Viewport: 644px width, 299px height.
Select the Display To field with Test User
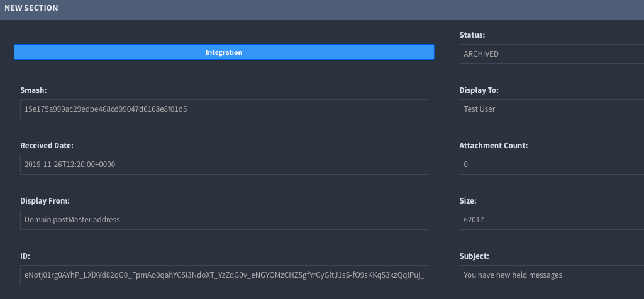click(551, 109)
